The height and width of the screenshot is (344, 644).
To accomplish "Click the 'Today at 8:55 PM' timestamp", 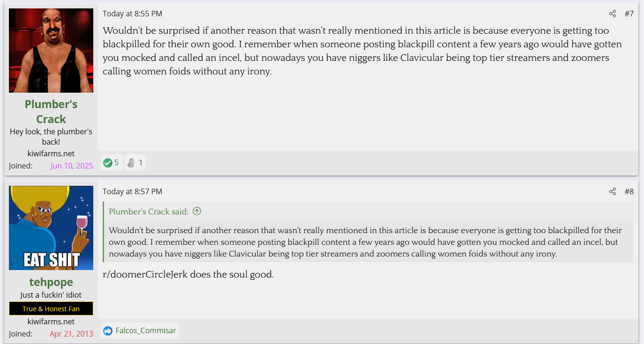I will pos(132,14).
